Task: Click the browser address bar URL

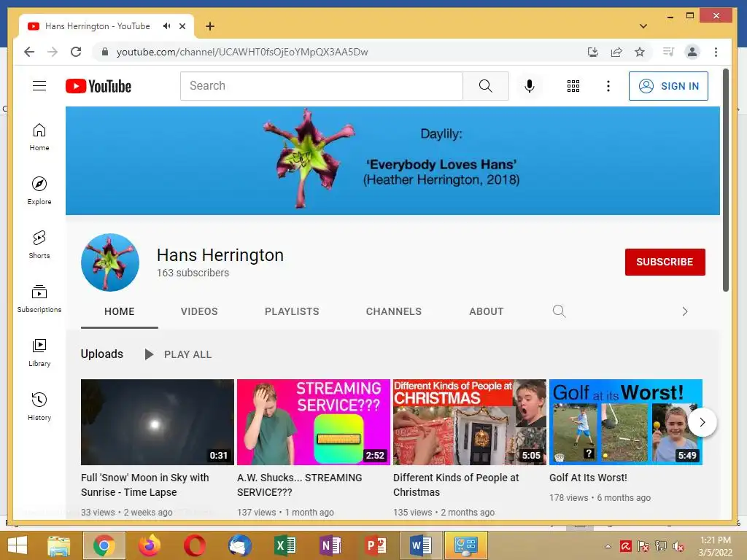Action: point(242,52)
